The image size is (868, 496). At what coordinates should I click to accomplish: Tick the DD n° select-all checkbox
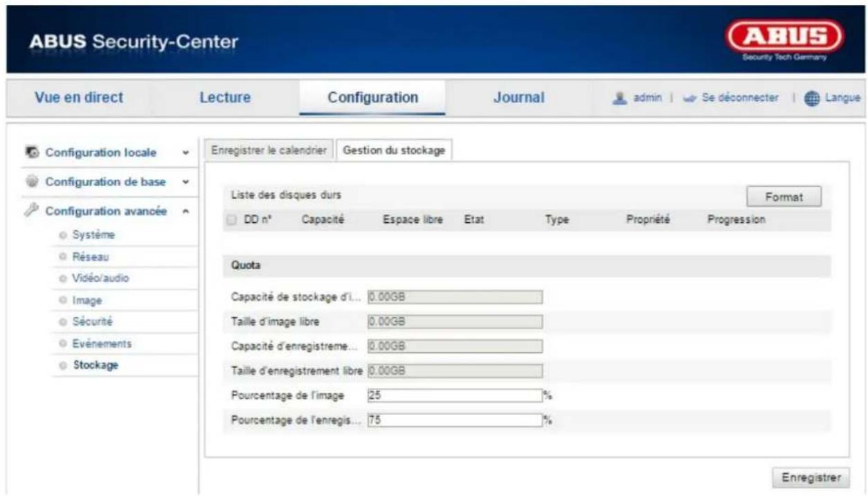(x=232, y=220)
